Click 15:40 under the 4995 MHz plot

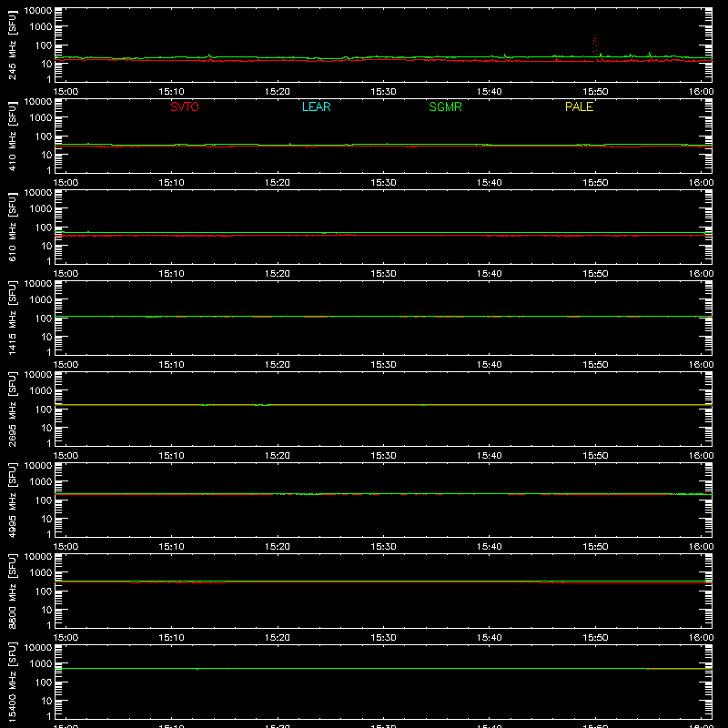(x=490, y=547)
